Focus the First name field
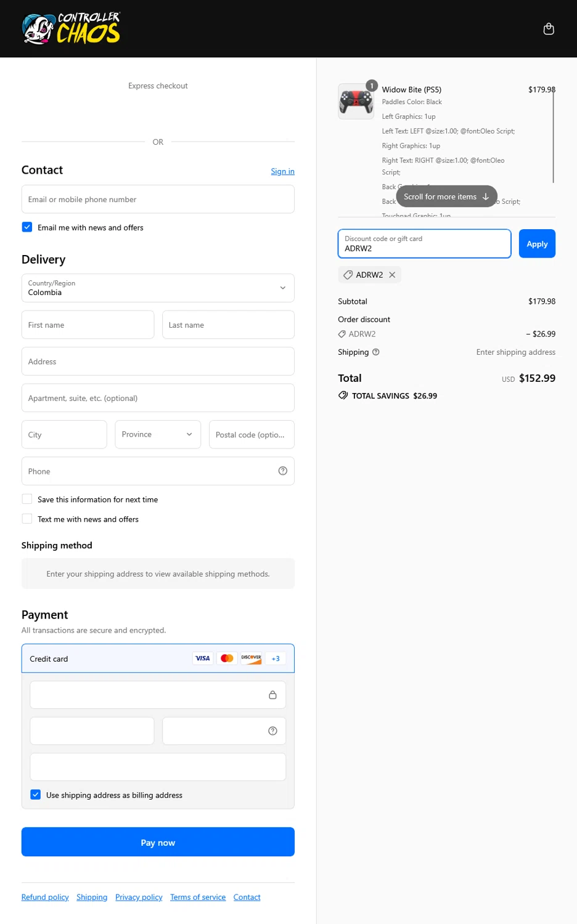The width and height of the screenshot is (577, 924). point(88,325)
